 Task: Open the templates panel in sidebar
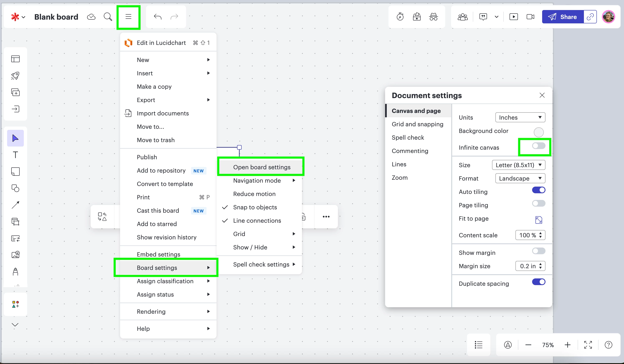[x=15, y=59]
